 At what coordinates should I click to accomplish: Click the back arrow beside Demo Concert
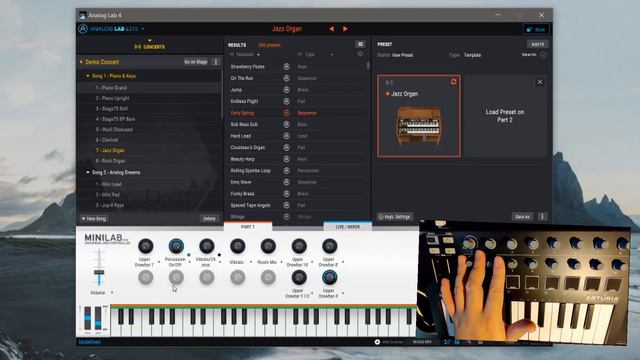81,62
